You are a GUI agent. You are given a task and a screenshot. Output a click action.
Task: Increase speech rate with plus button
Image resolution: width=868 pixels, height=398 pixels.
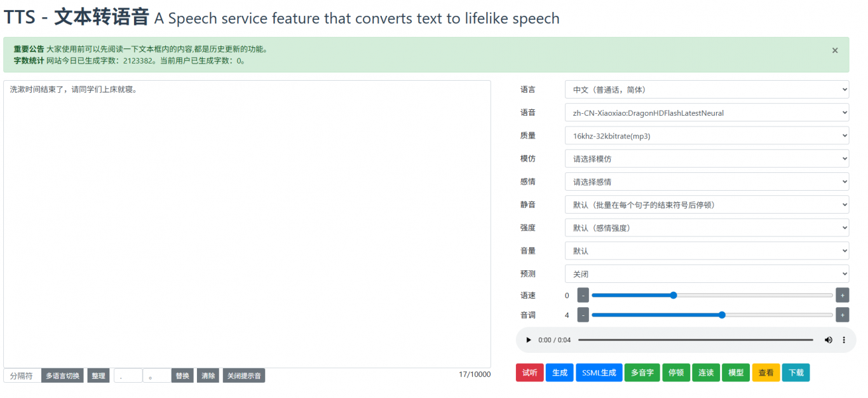tap(842, 295)
